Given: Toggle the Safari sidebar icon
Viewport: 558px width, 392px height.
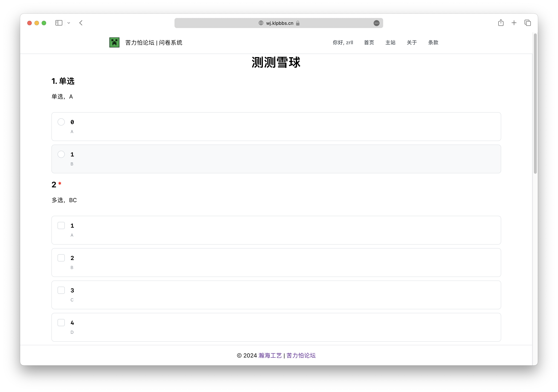Looking at the screenshot, I should click(59, 23).
